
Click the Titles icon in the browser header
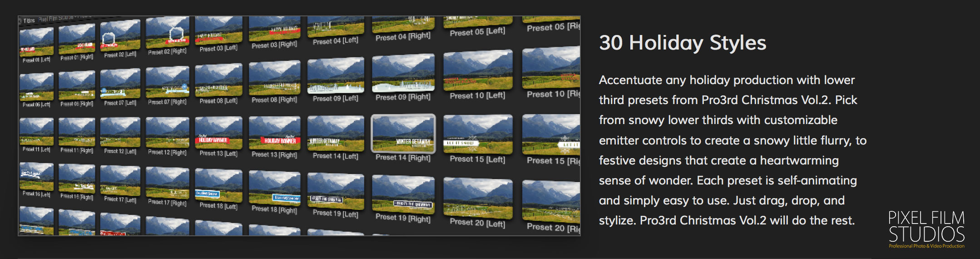(21, 21)
